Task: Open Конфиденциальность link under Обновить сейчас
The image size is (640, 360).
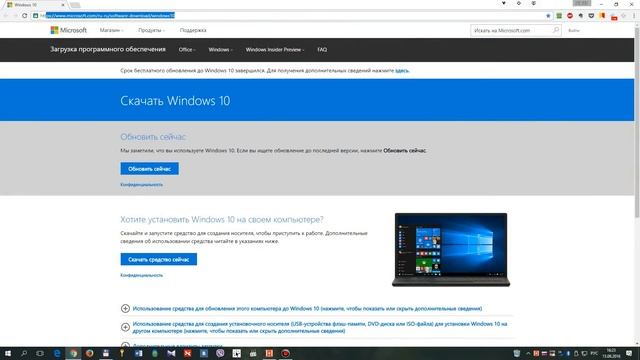Action: 141,184
